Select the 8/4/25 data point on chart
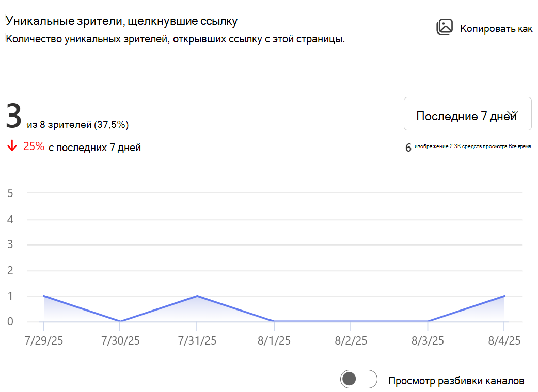Viewport: 538px width, 392px height. [504, 296]
